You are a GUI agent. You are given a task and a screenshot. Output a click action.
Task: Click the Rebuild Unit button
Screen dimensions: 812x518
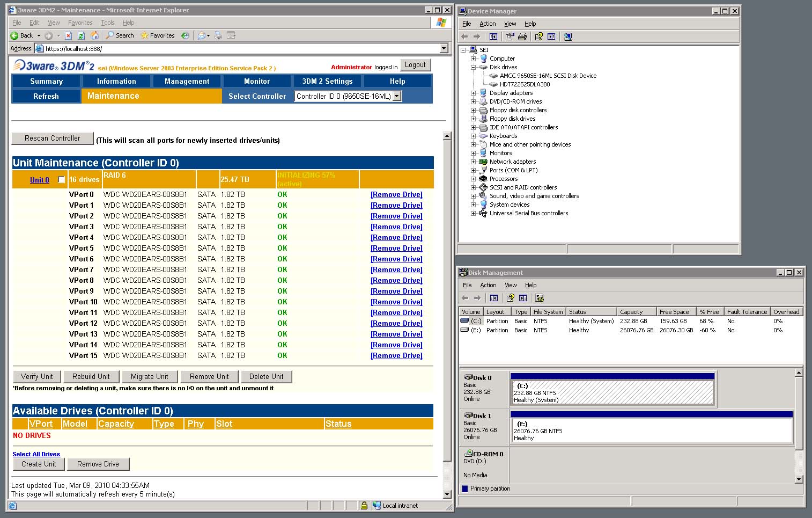pos(91,377)
